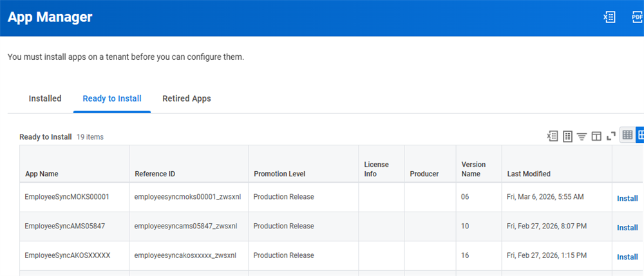Open the column preferences icon
The image size is (644, 276).
[596, 136]
